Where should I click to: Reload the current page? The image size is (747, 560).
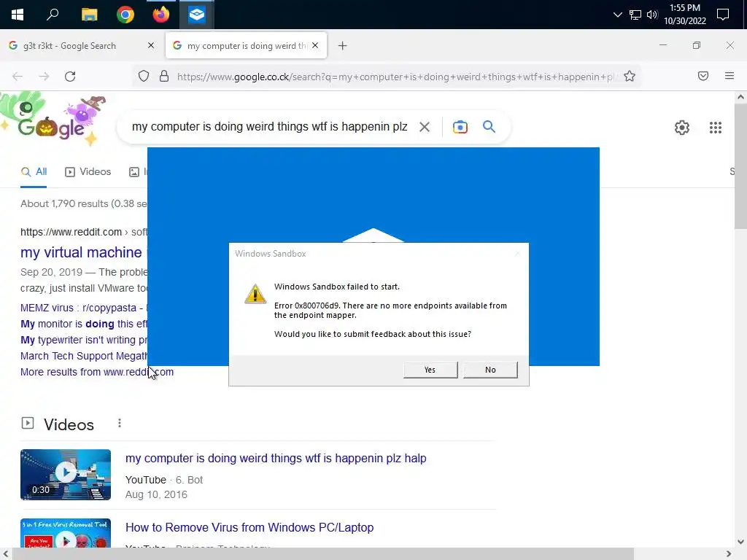[x=70, y=77]
